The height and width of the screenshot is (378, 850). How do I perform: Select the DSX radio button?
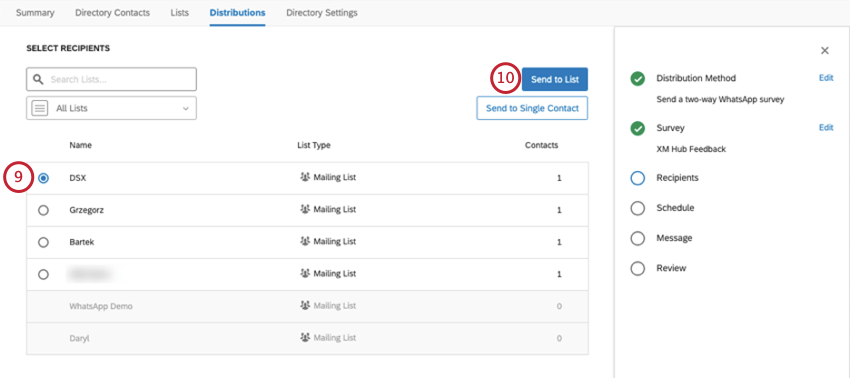click(43, 178)
